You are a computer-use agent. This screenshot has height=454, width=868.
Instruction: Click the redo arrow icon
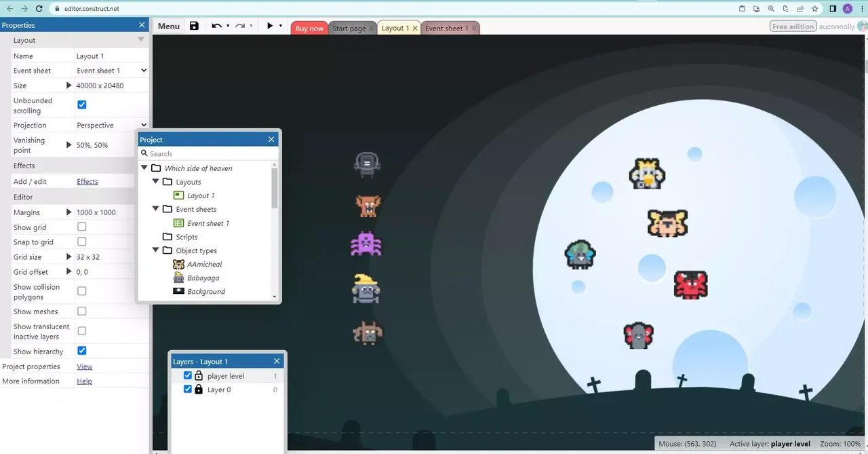point(240,26)
